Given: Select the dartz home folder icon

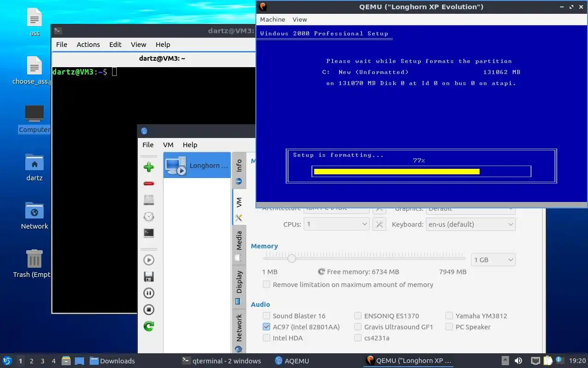Looking at the screenshot, I should click(x=34, y=167).
